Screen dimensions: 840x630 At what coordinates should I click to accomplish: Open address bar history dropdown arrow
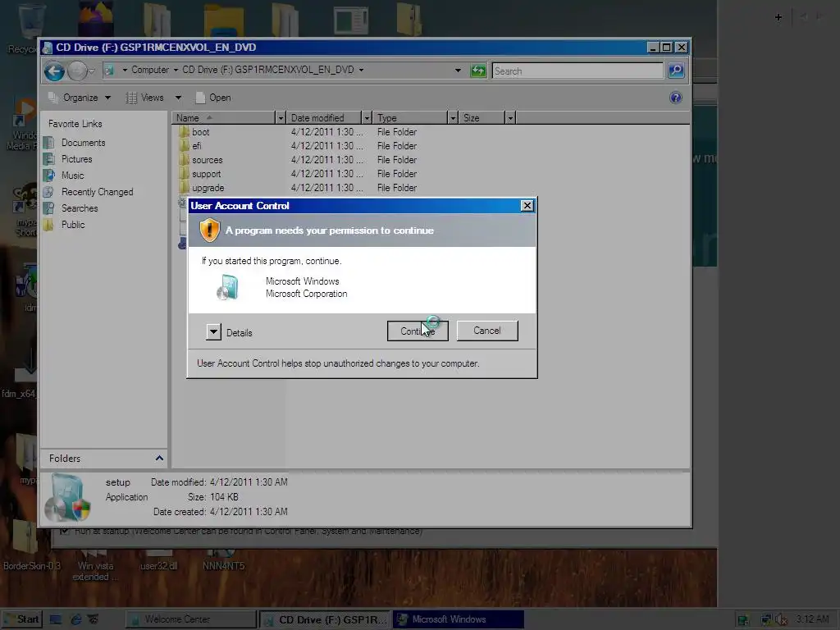click(458, 71)
